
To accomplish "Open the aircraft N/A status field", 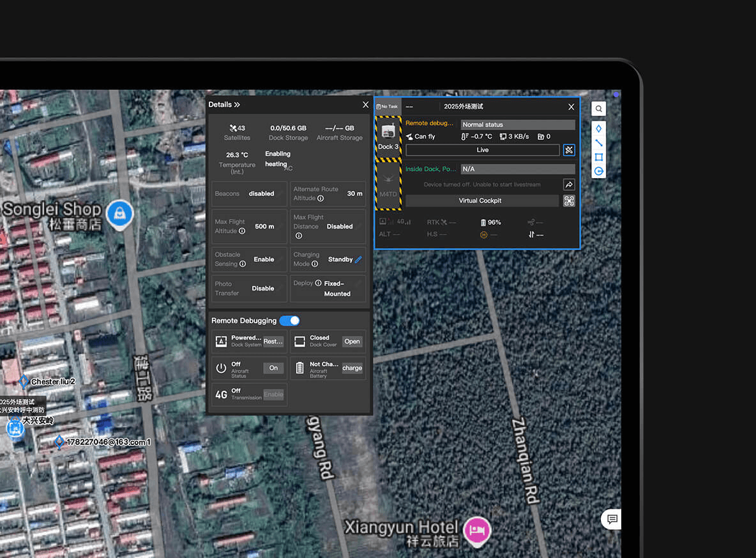I will click(518, 169).
